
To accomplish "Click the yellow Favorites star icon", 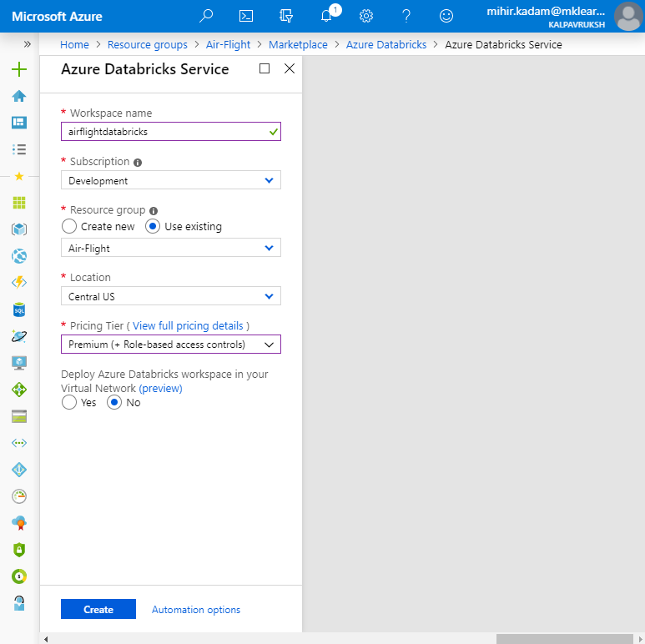I will click(x=19, y=176).
